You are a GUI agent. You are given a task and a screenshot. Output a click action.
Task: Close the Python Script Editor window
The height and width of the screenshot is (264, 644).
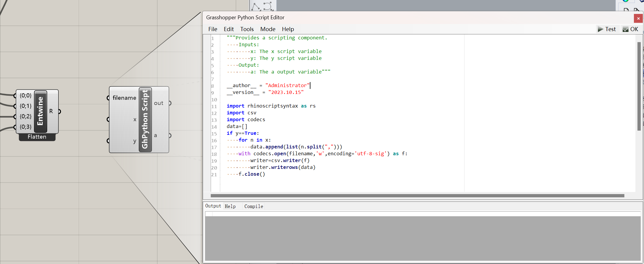point(638,18)
